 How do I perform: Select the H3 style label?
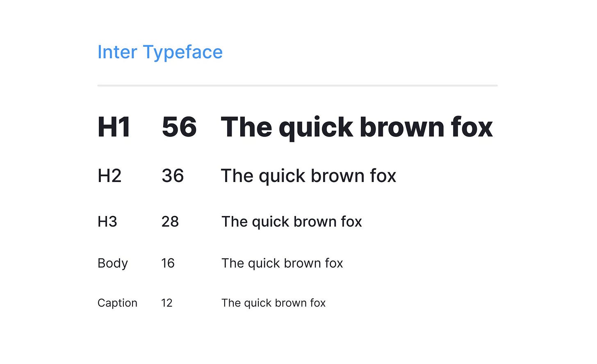[x=107, y=222]
